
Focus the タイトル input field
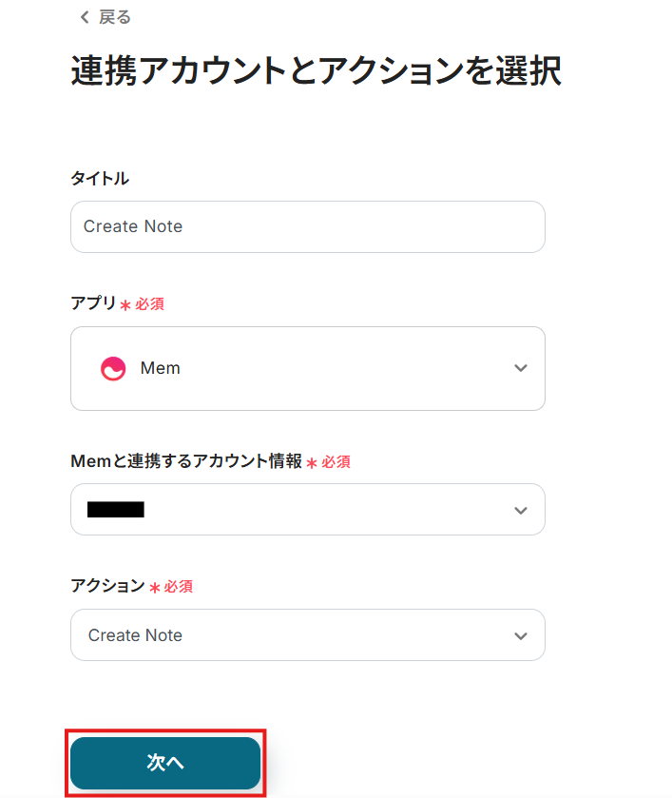pyautogui.click(x=307, y=226)
